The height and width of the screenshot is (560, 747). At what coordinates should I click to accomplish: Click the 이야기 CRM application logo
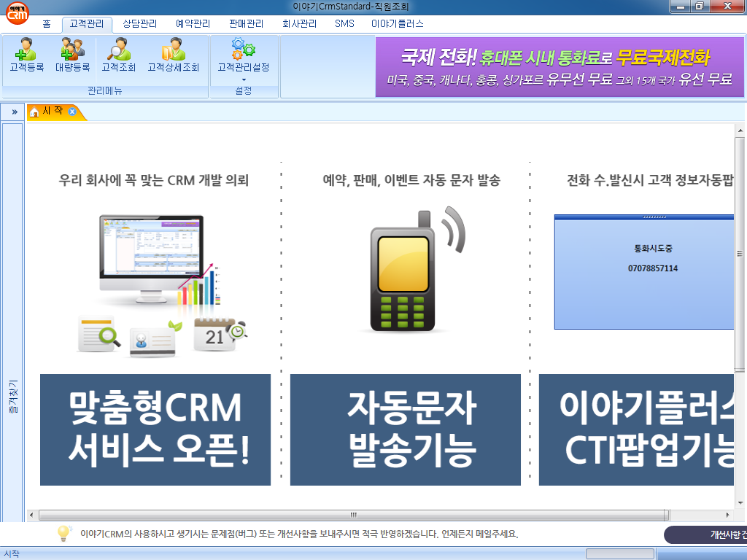click(x=18, y=12)
